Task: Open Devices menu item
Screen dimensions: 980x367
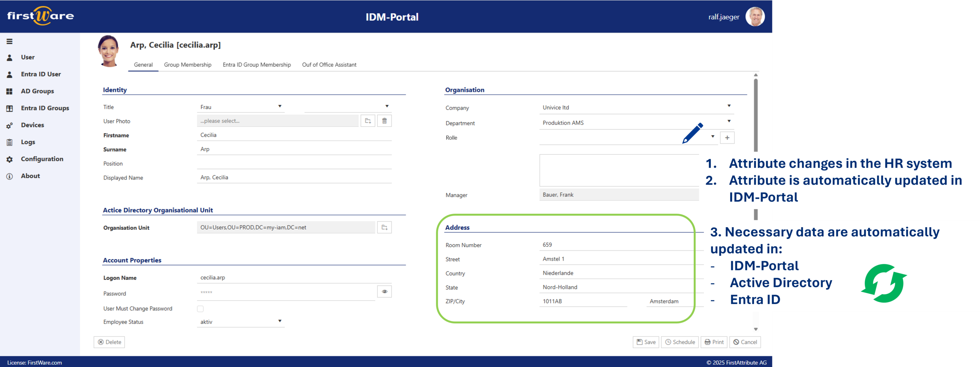Action: click(x=32, y=125)
